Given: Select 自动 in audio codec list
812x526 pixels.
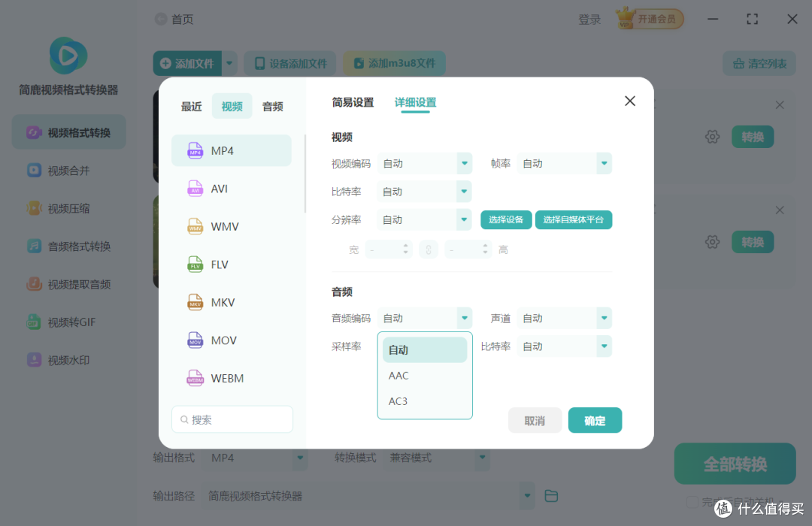Looking at the screenshot, I should point(425,350).
